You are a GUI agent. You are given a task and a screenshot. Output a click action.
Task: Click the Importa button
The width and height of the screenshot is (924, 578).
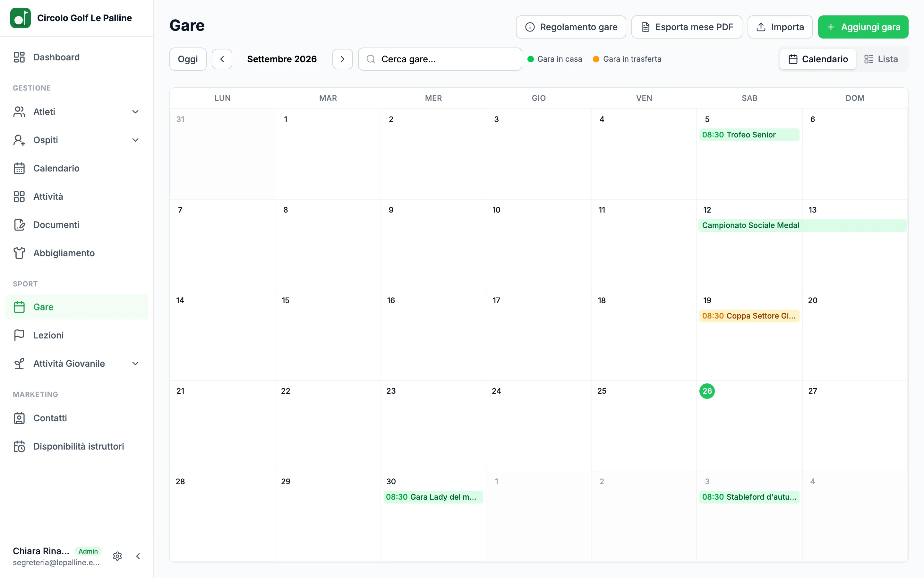click(x=780, y=27)
